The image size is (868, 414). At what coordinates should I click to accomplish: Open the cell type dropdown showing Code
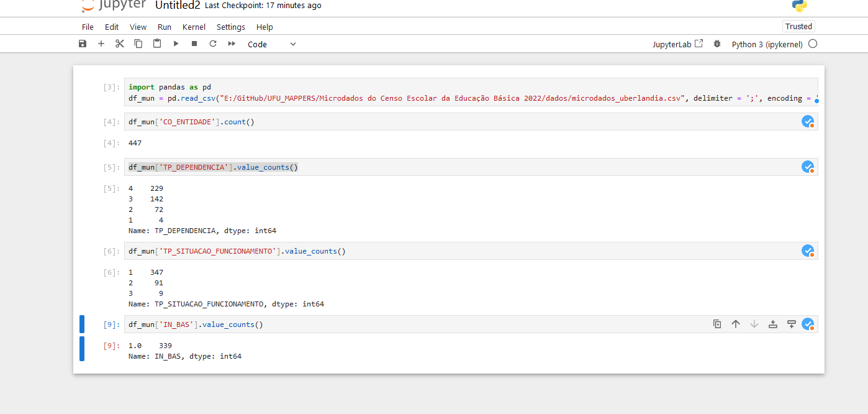click(271, 44)
